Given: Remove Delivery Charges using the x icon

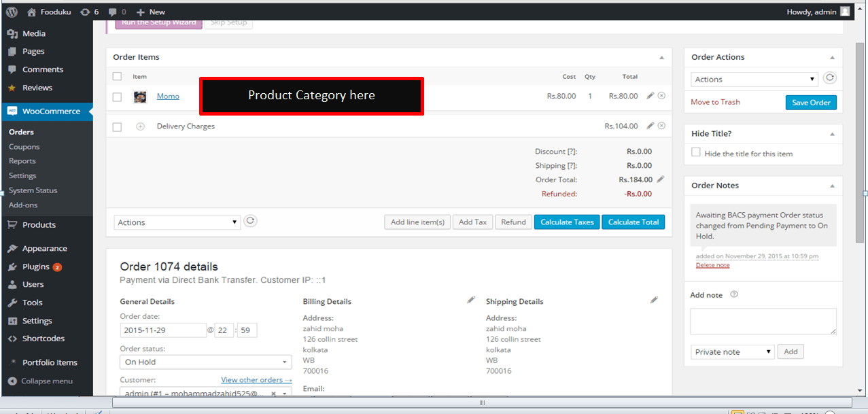Looking at the screenshot, I should coord(661,125).
